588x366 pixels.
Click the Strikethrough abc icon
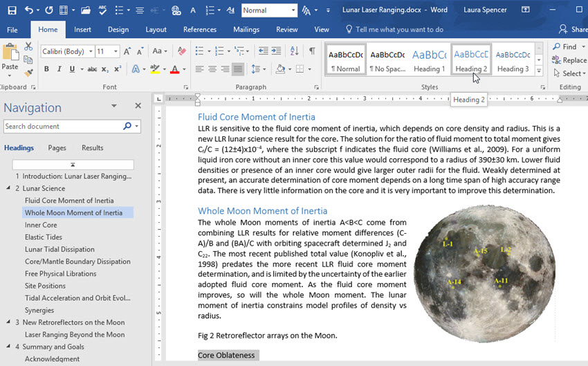point(92,69)
